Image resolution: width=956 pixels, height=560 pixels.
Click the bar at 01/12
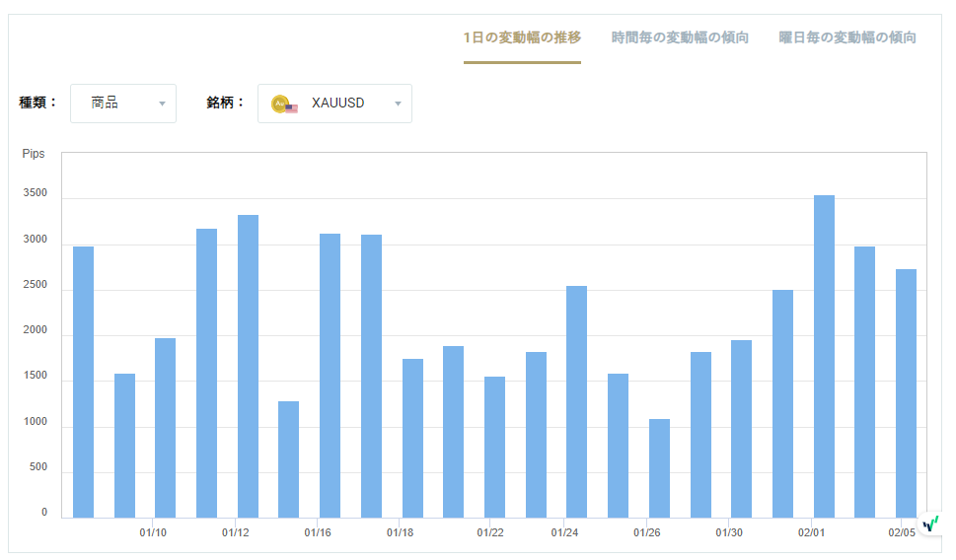[x=249, y=366]
